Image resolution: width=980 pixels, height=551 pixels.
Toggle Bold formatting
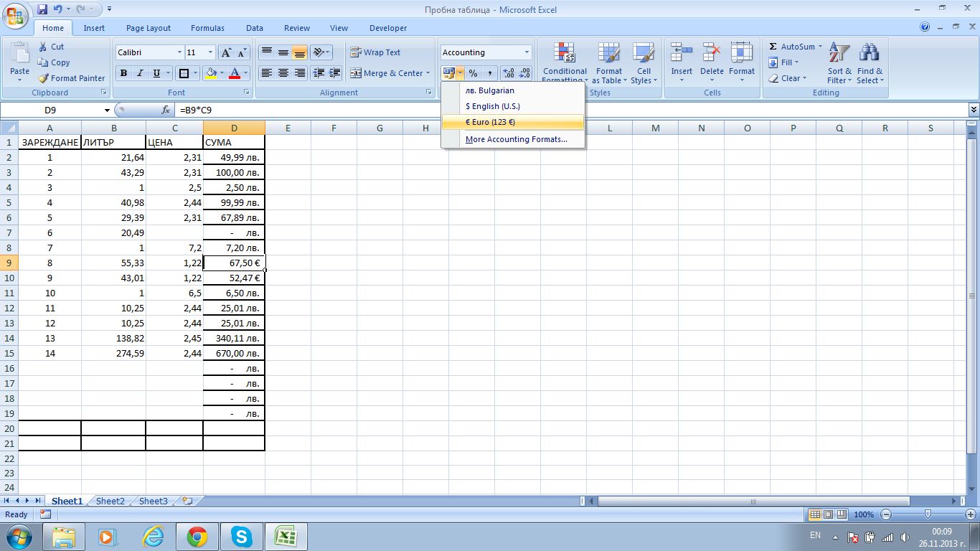point(123,73)
